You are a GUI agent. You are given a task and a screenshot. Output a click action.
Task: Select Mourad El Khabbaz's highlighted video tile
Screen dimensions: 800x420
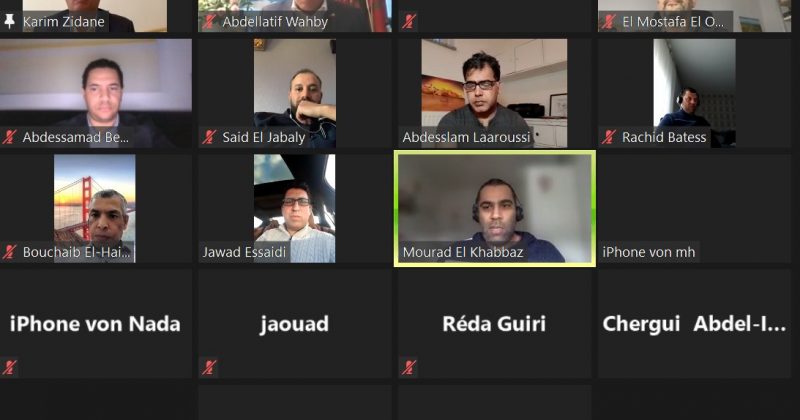[495, 208]
